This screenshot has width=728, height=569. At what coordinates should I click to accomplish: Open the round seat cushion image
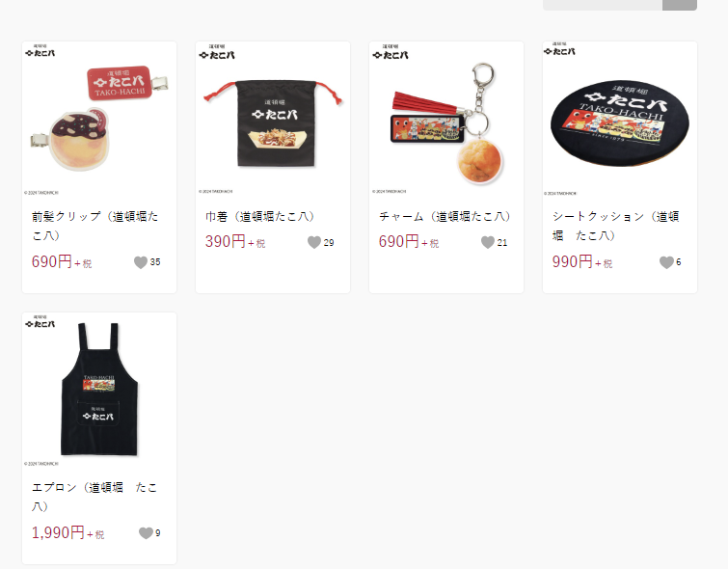coord(620,119)
